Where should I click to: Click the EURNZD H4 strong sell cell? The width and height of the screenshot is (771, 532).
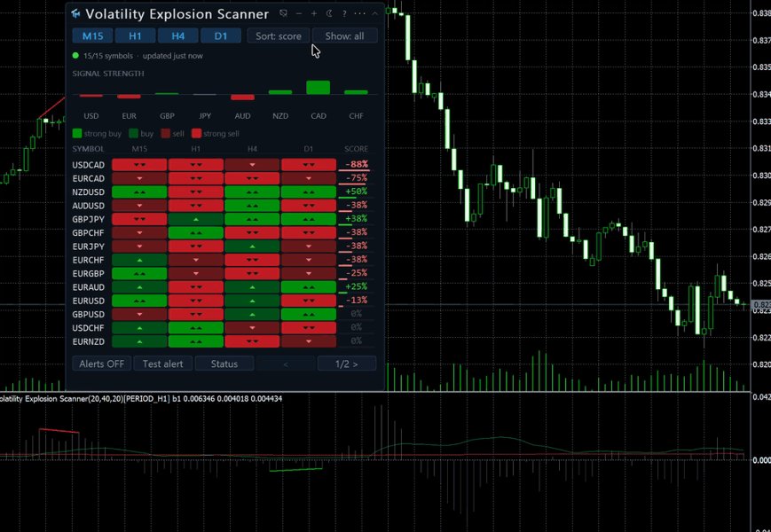pos(252,341)
